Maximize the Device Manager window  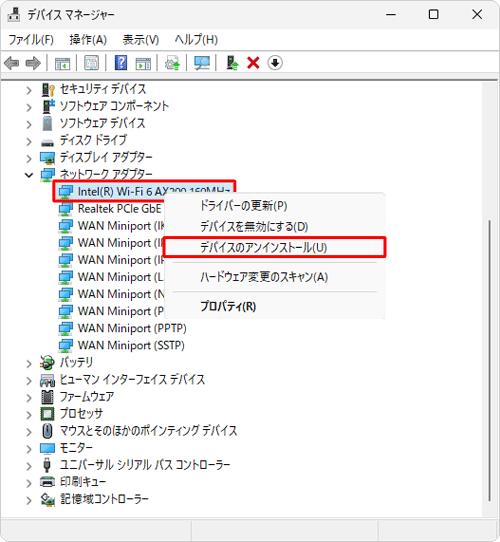(434, 15)
